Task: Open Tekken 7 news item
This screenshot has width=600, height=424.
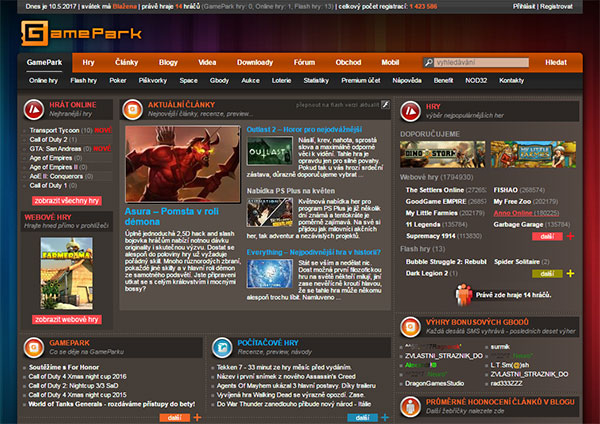Action: pyautogui.click(x=284, y=367)
